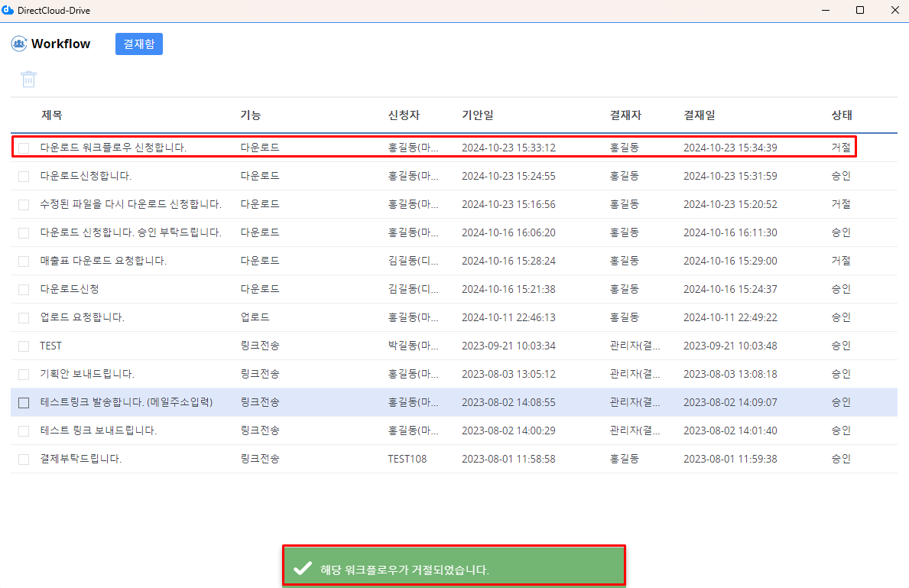
Task: Tick checkbox for 업로드 요청합니다.
Action: (24, 318)
